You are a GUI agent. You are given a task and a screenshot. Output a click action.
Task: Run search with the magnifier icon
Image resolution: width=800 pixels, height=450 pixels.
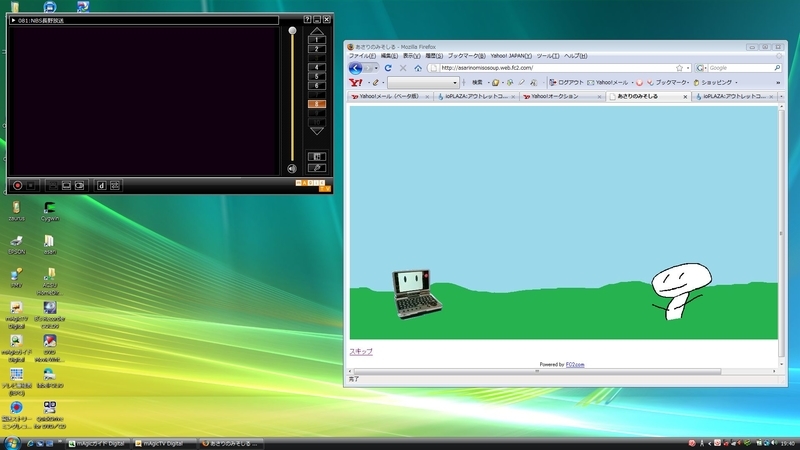[777, 68]
